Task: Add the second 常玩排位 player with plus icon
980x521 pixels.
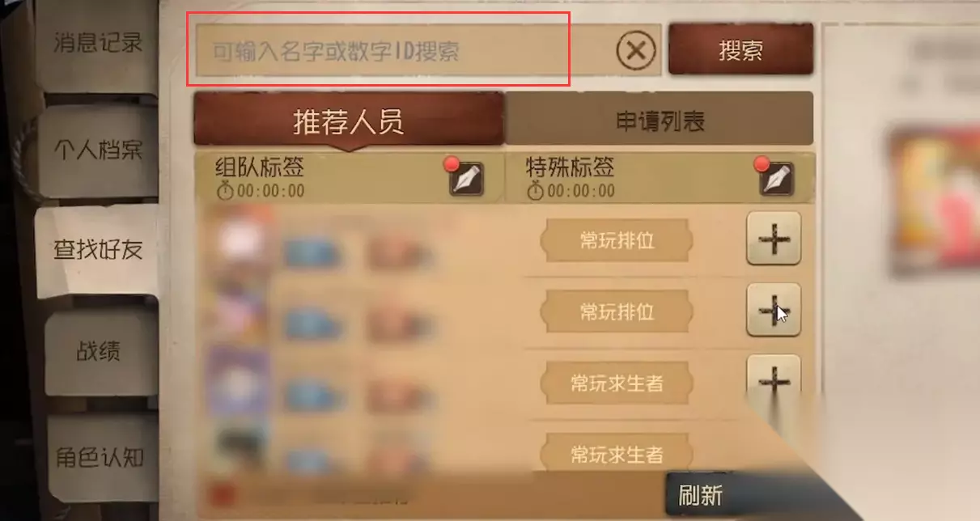Action: [773, 310]
